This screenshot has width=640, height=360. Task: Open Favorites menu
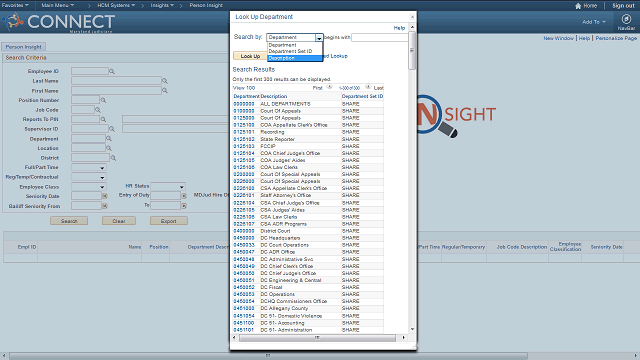(x=15, y=5)
